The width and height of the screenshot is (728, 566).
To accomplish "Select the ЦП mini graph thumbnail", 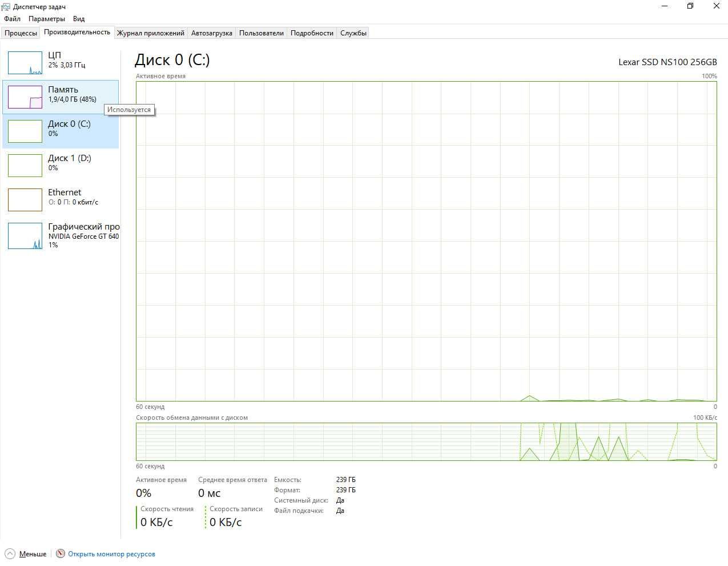I will click(x=25, y=63).
